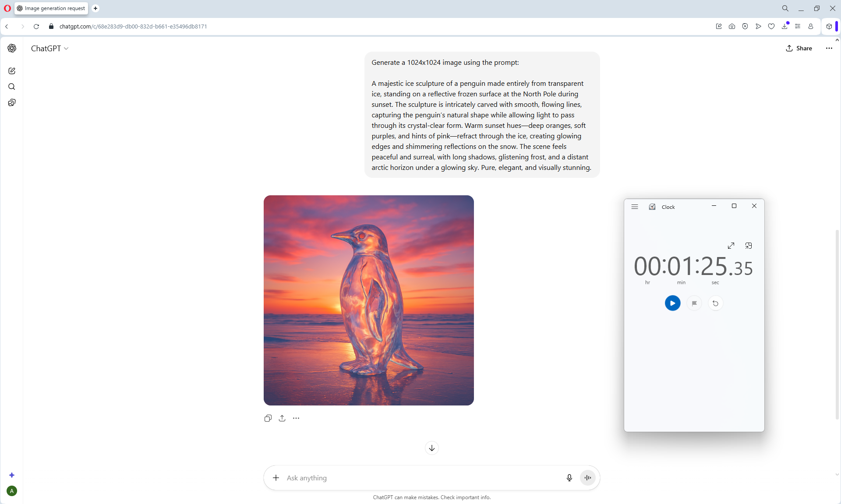The image size is (841, 504).
Task: Toggle keep on top for Clock
Action: (749, 246)
